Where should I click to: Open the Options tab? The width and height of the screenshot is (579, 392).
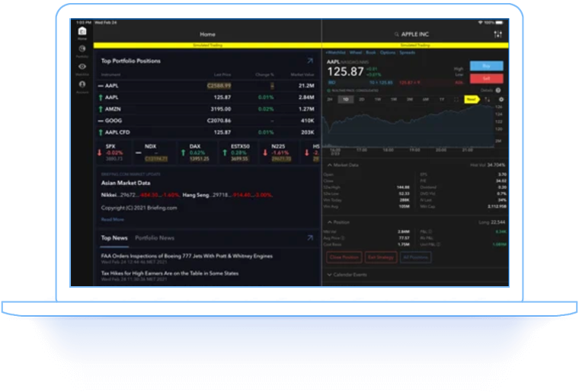(x=388, y=53)
